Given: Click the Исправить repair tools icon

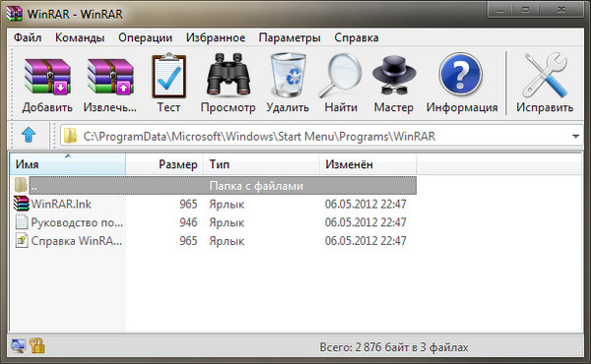Looking at the screenshot, I should (x=545, y=75).
